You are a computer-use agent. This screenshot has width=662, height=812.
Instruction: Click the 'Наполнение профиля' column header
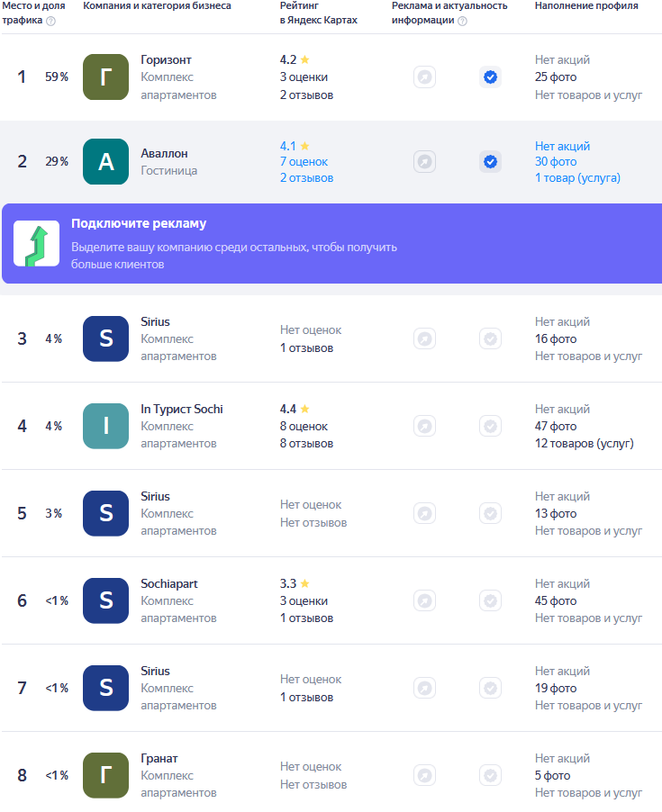[585, 6]
